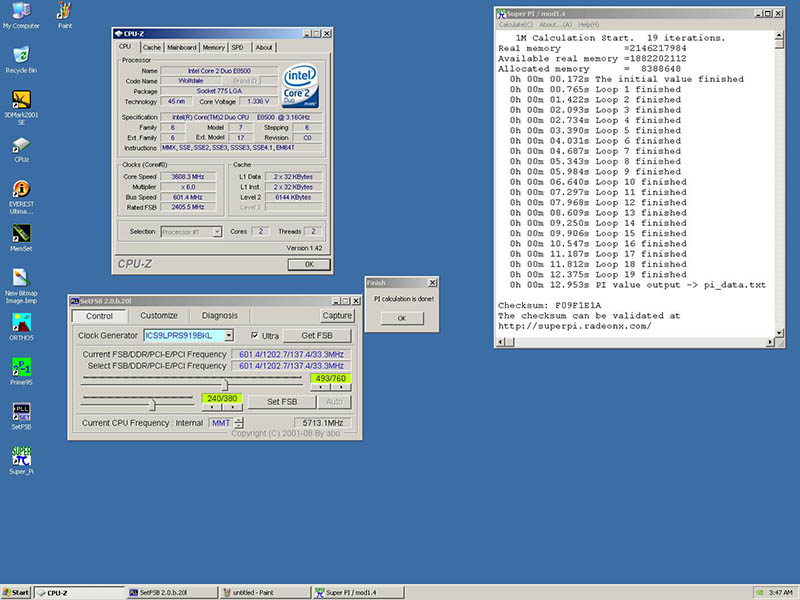Click the CPUz desktop shortcut icon
Image resolution: width=800 pixels, height=600 pixels.
click(21, 149)
